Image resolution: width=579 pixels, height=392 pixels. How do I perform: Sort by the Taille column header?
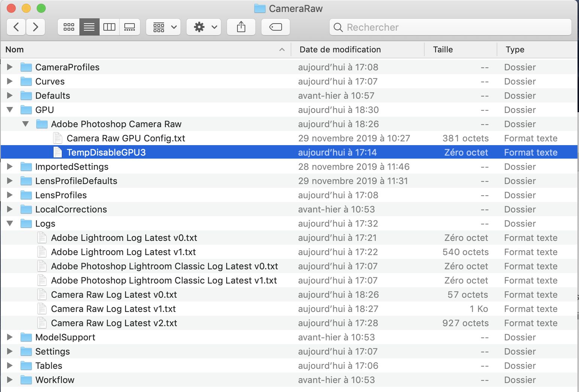point(461,49)
